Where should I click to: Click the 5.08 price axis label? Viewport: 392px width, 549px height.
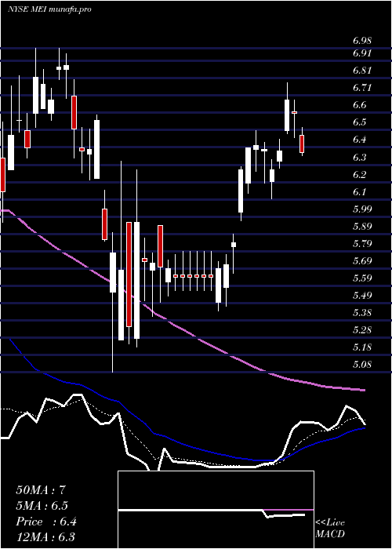click(x=362, y=365)
